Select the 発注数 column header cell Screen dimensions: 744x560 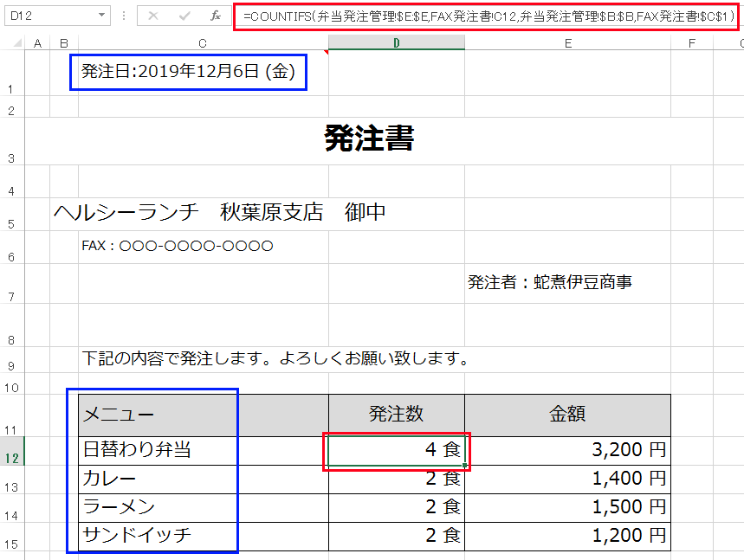pyautogui.click(x=397, y=415)
